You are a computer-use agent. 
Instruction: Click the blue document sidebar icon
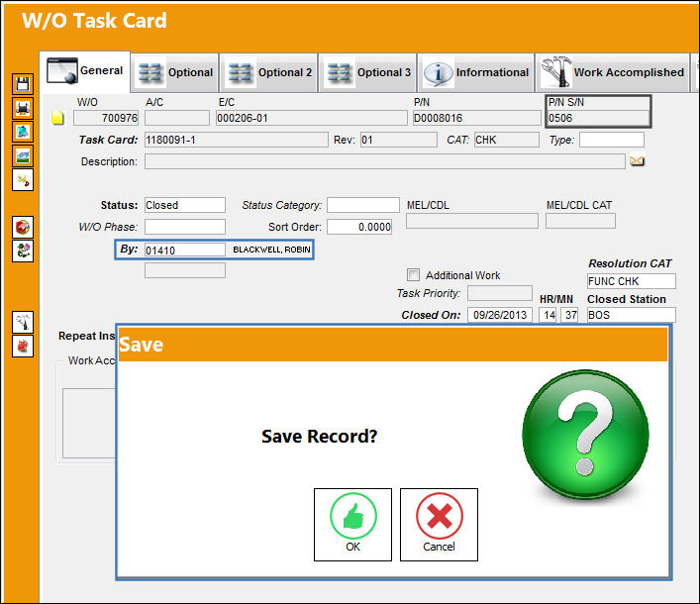(23, 132)
